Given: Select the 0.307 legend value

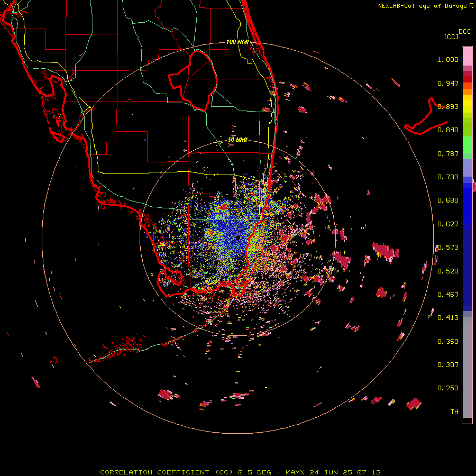Looking at the screenshot, I should (448, 365).
